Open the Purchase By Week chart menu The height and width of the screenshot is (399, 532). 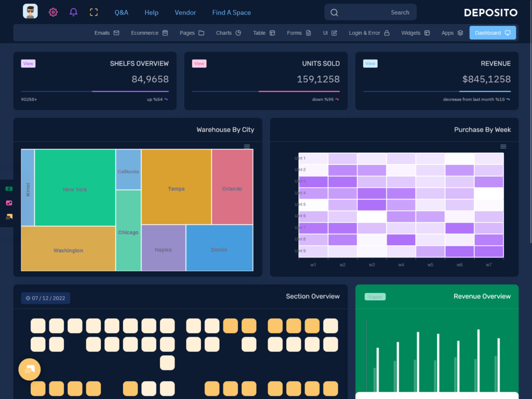click(x=503, y=147)
